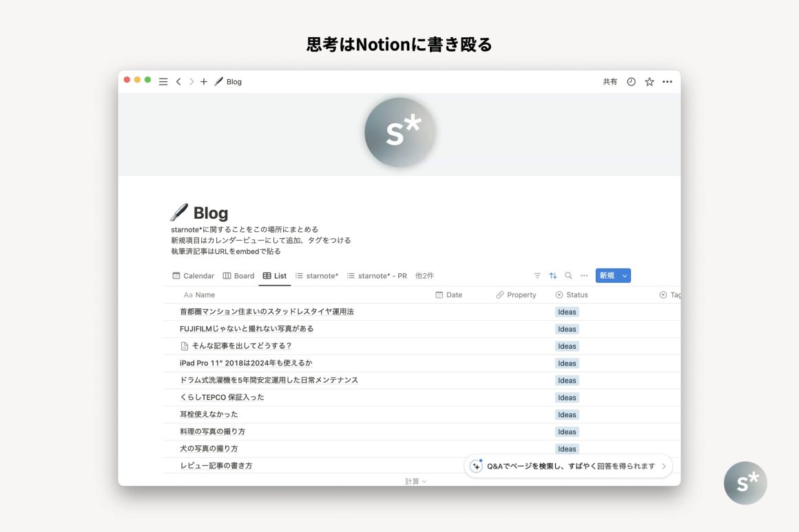Select the starnote* view tab
This screenshot has width=799, height=532.
317,276
